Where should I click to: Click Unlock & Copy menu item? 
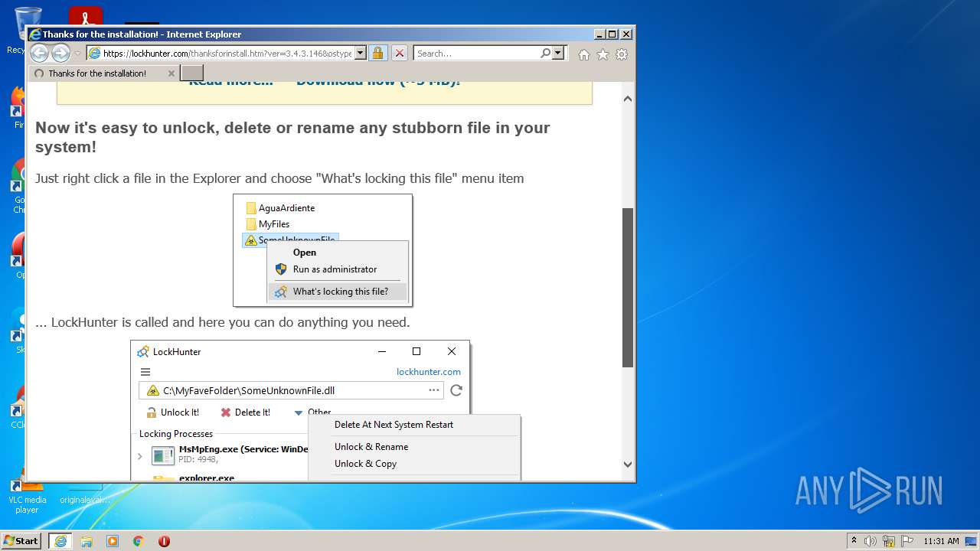365,464
